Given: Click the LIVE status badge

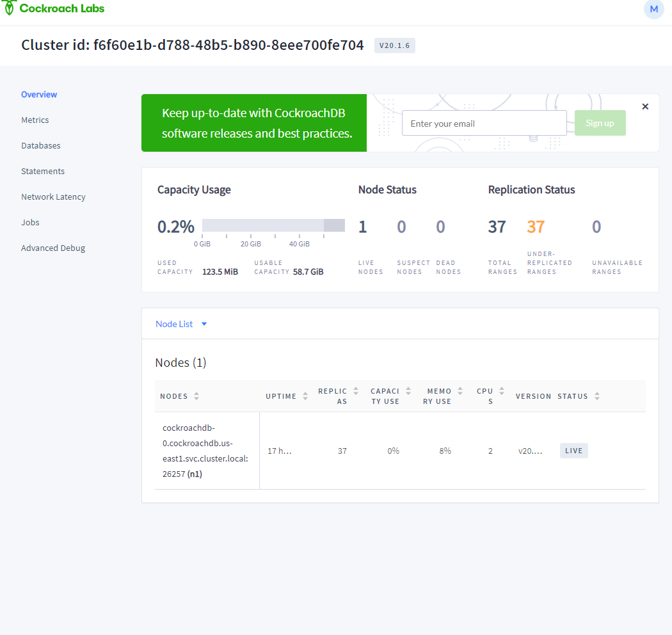Looking at the screenshot, I should pyautogui.click(x=574, y=451).
